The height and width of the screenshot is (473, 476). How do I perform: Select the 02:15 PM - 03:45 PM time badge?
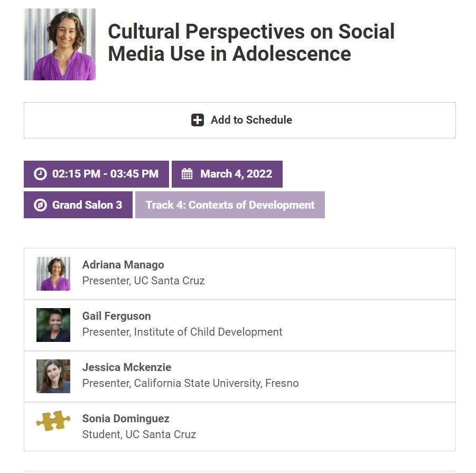pyautogui.click(x=96, y=174)
